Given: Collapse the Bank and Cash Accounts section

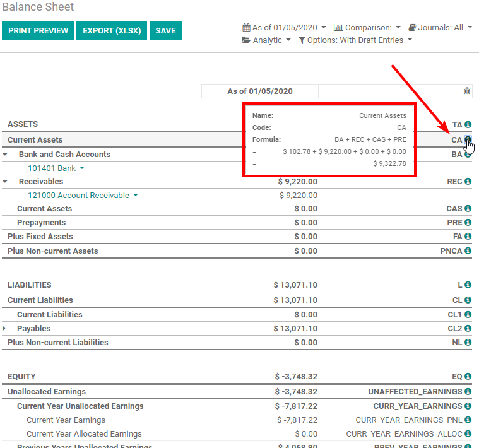Looking at the screenshot, I should (5, 155).
